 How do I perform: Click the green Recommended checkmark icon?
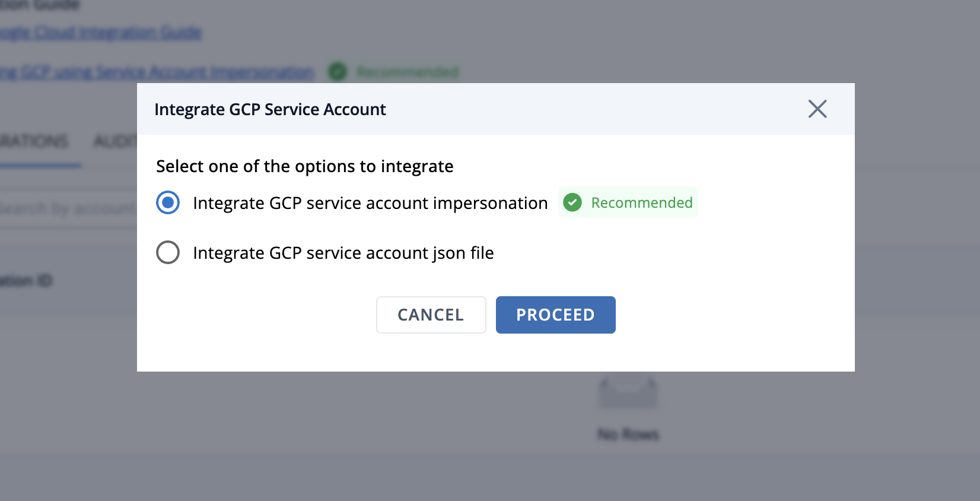coord(572,202)
